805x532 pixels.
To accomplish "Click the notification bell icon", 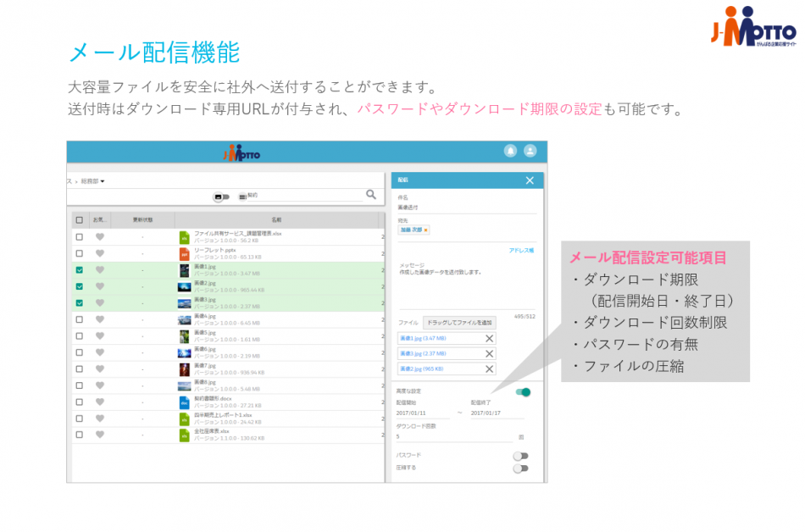I will 510,151.
